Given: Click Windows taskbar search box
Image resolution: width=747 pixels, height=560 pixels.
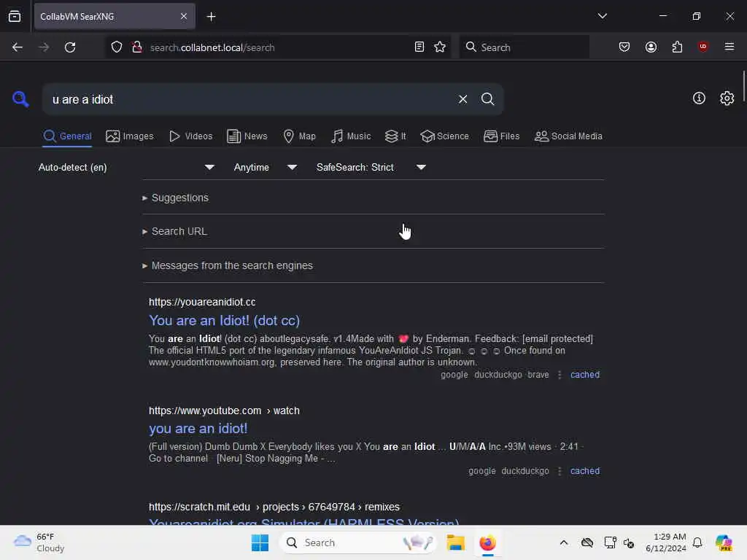Looking at the screenshot, I should [358, 542].
